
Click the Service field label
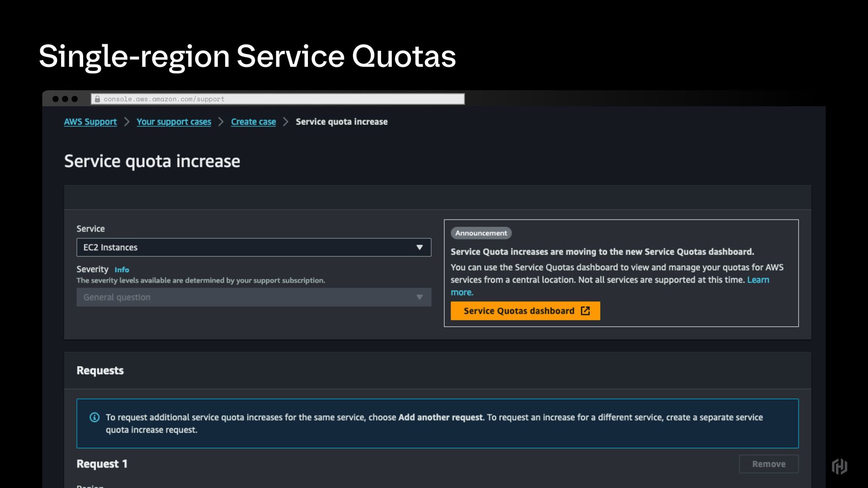coord(90,229)
